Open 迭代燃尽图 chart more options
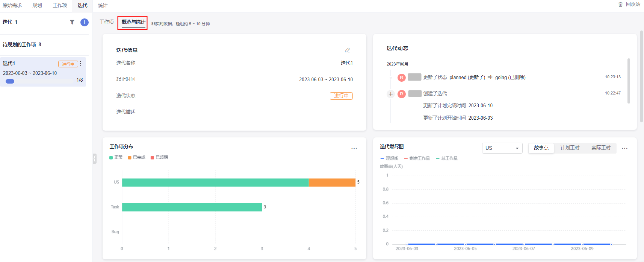The width and height of the screenshot is (644, 262). [x=624, y=148]
